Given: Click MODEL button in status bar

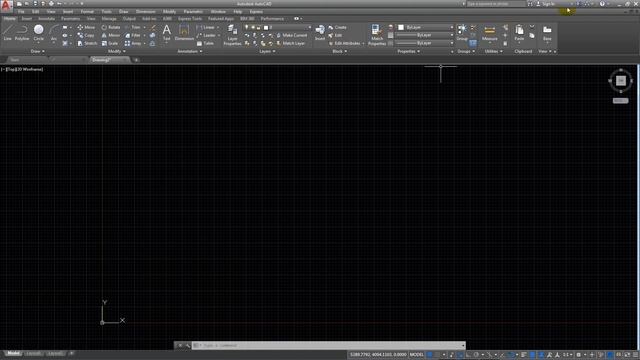Looking at the screenshot, I should click(x=416, y=355).
